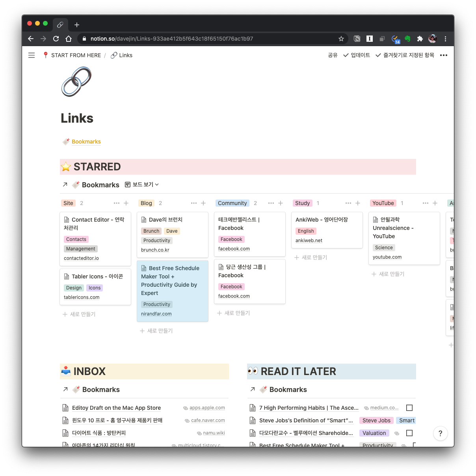Open Best Free Schedule Maker card
The image size is (476, 476).
173,291
